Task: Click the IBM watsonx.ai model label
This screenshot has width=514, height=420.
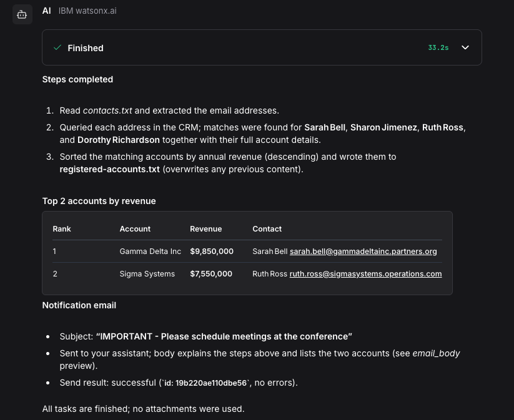Action: coord(87,11)
